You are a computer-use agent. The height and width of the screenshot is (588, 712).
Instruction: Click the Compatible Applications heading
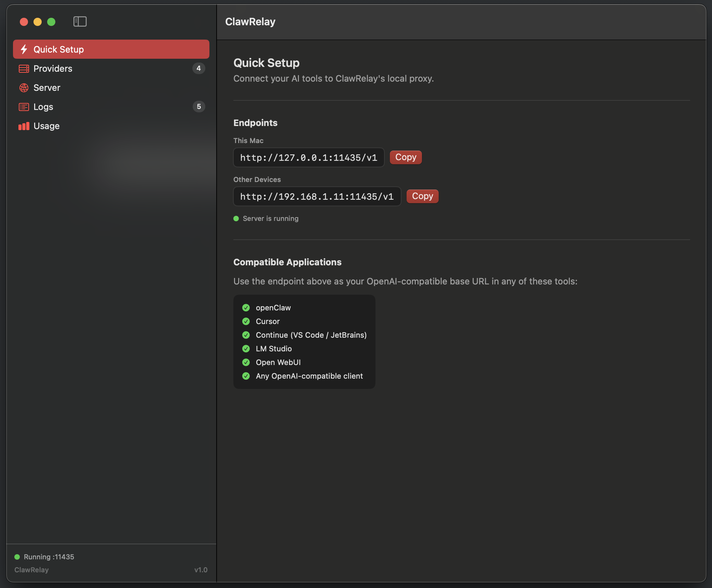(287, 262)
